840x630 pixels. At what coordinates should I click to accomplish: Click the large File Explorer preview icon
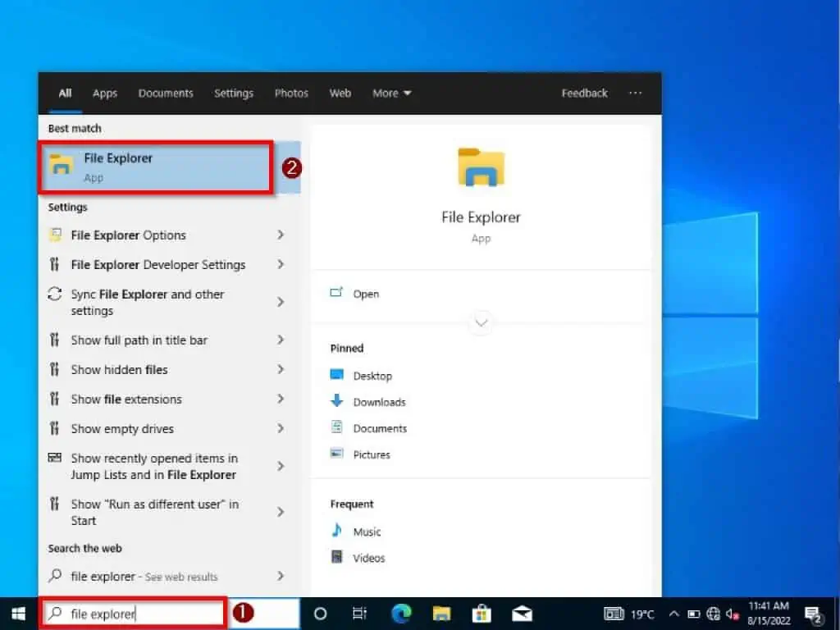tap(481, 167)
